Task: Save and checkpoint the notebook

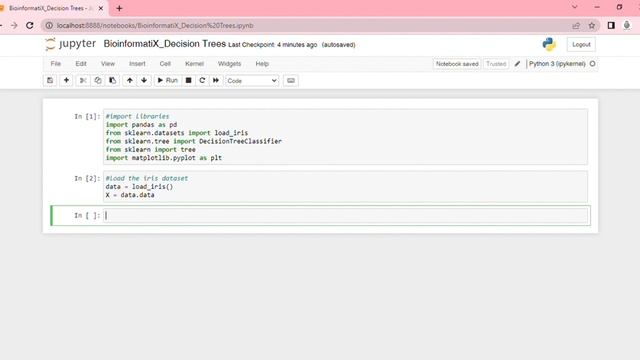Action: (x=50, y=80)
